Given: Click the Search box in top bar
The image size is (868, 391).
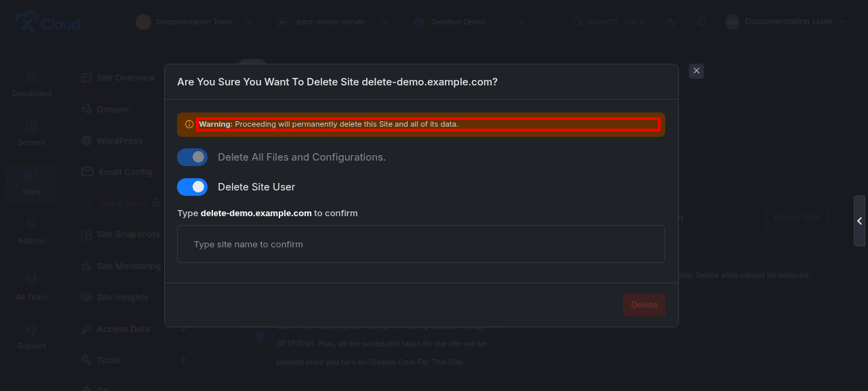Looking at the screenshot, I should [x=608, y=22].
